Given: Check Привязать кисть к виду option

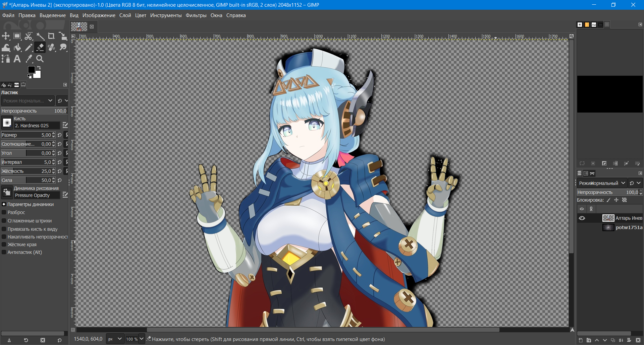Looking at the screenshot, I should [4, 229].
